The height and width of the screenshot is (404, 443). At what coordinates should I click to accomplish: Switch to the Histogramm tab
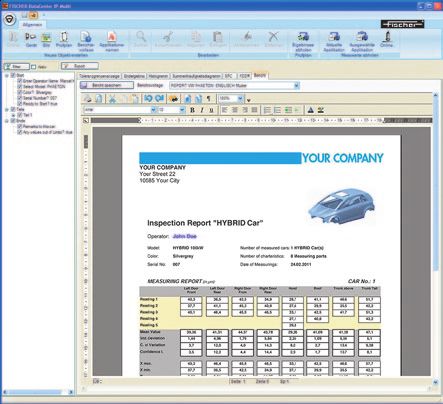point(158,76)
